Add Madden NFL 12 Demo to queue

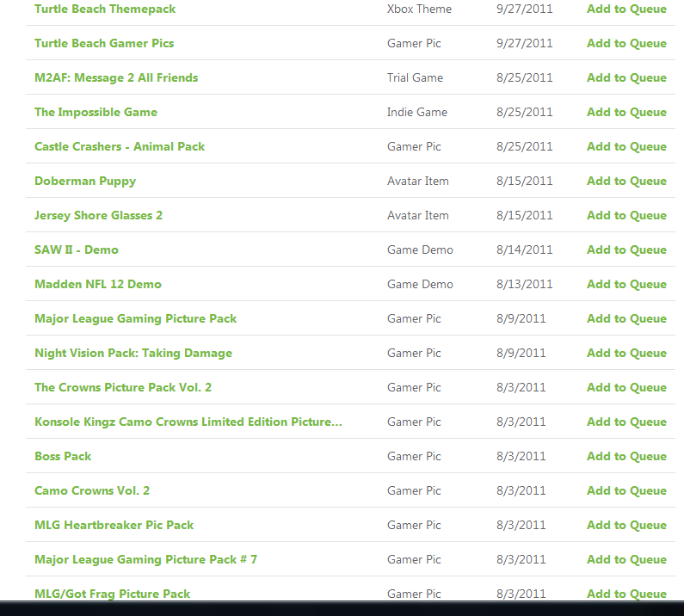coord(626,285)
